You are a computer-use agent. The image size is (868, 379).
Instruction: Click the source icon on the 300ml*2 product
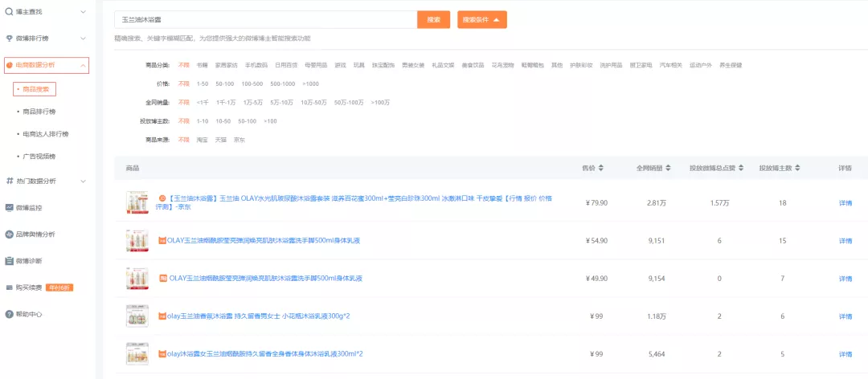tap(162, 353)
